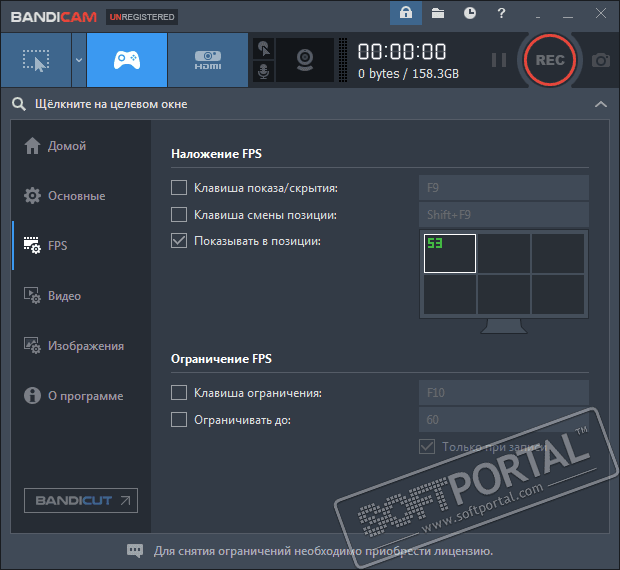Open the BANDICUT link button
The width and height of the screenshot is (620, 570).
coord(81,500)
